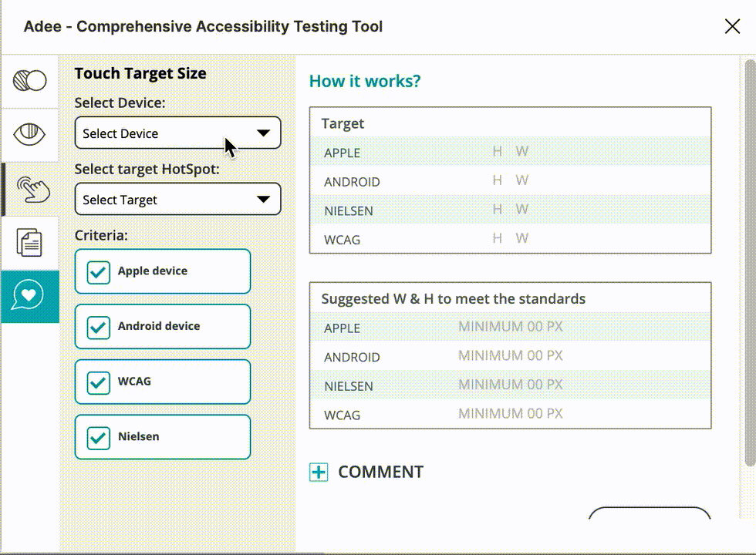Click the How it works heading
756x555 pixels.
[x=364, y=81]
